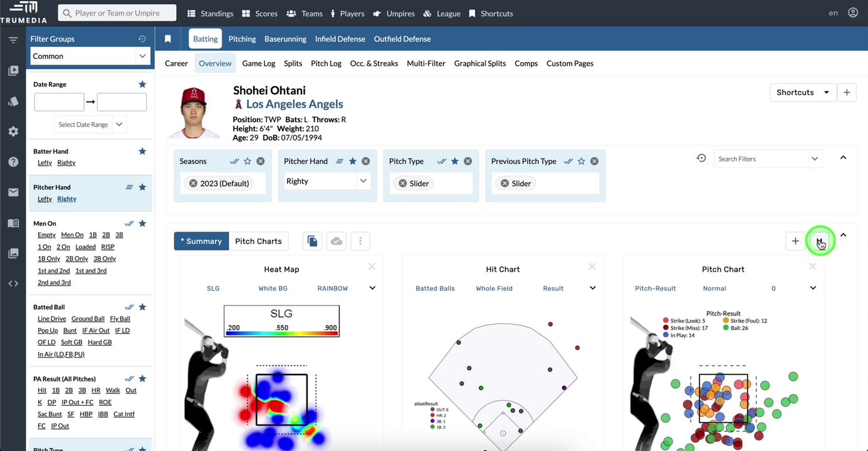Toggle the Batted Ball favorite star
This screenshot has height=451, width=868.
pos(142,307)
